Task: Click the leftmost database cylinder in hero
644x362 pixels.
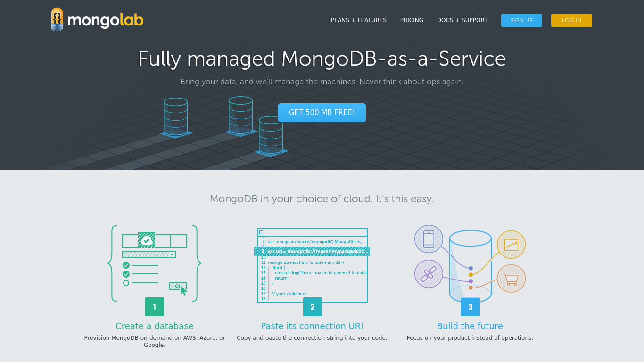Action: coord(176,117)
